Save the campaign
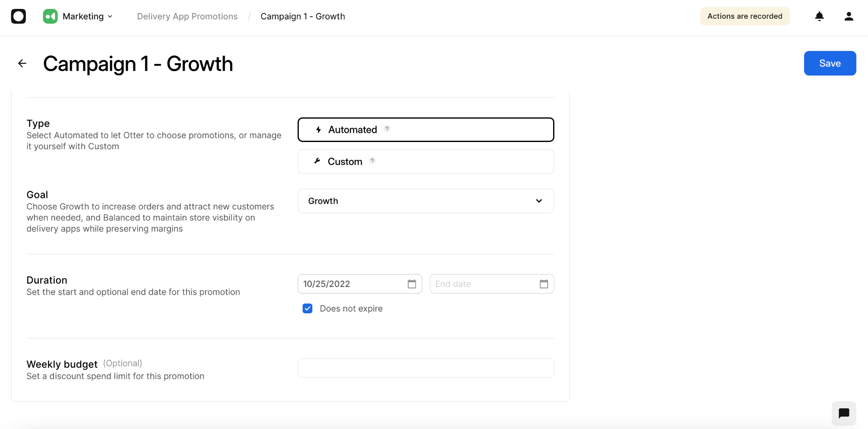Viewport: 868px width, 429px height. coord(830,63)
